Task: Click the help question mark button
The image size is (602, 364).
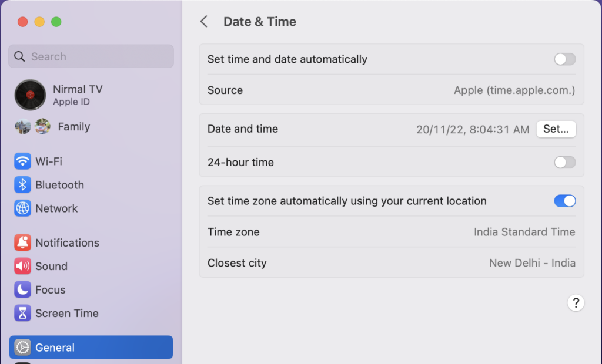Action: pyautogui.click(x=576, y=303)
